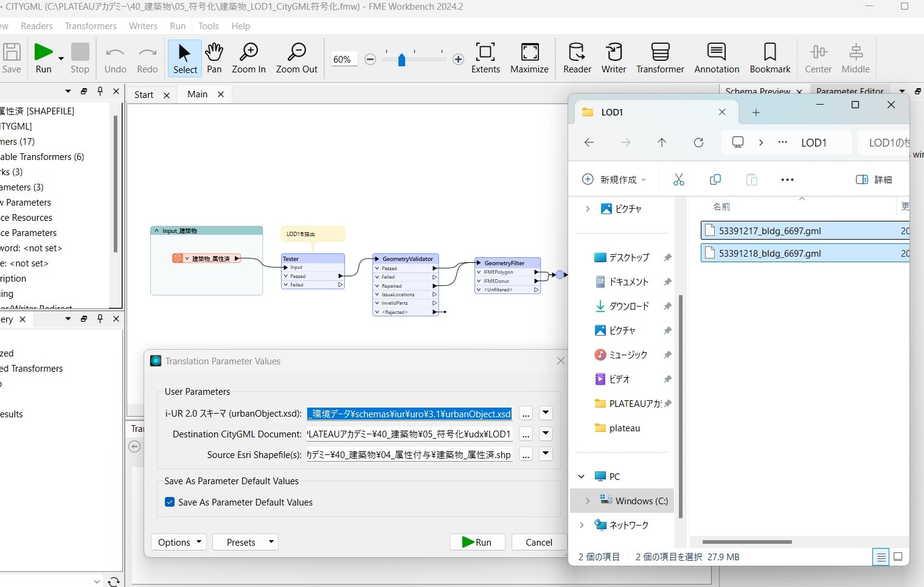Open the Writers menu
This screenshot has height=587, width=924.
point(143,26)
